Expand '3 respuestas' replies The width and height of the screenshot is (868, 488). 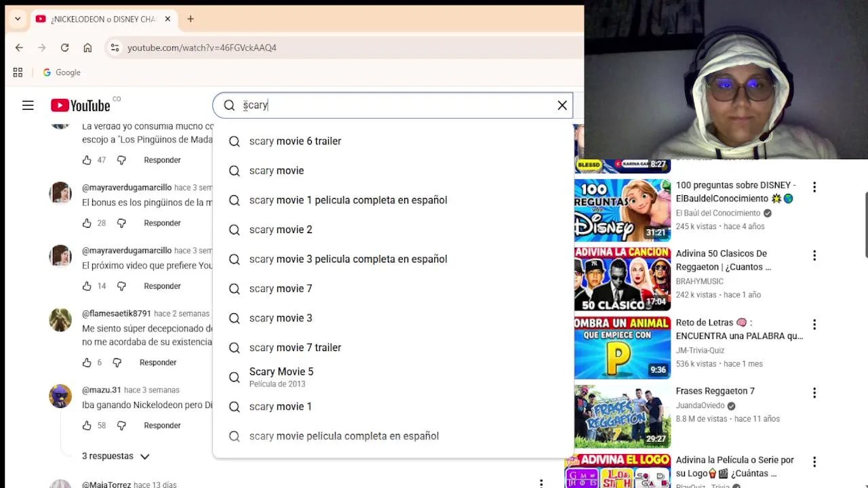115,456
